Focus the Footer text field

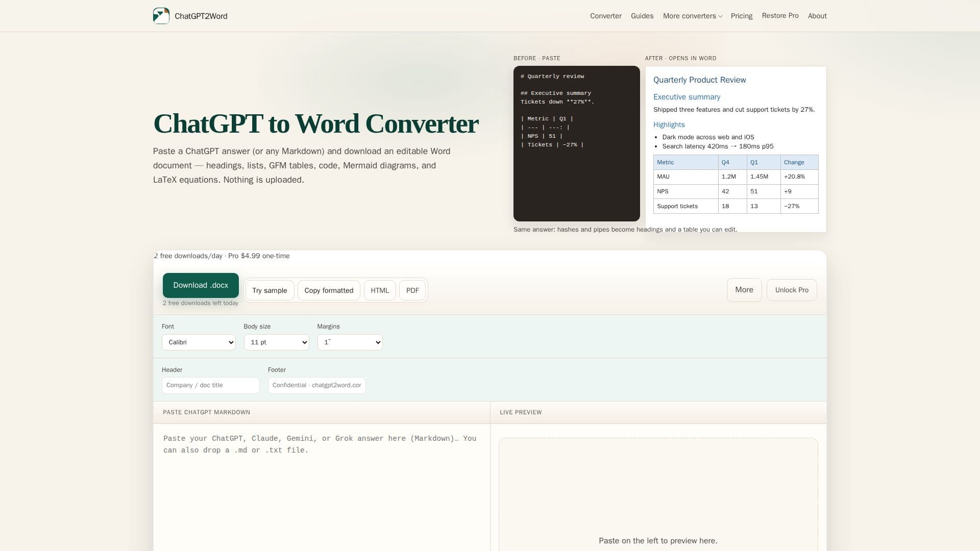(x=316, y=385)
